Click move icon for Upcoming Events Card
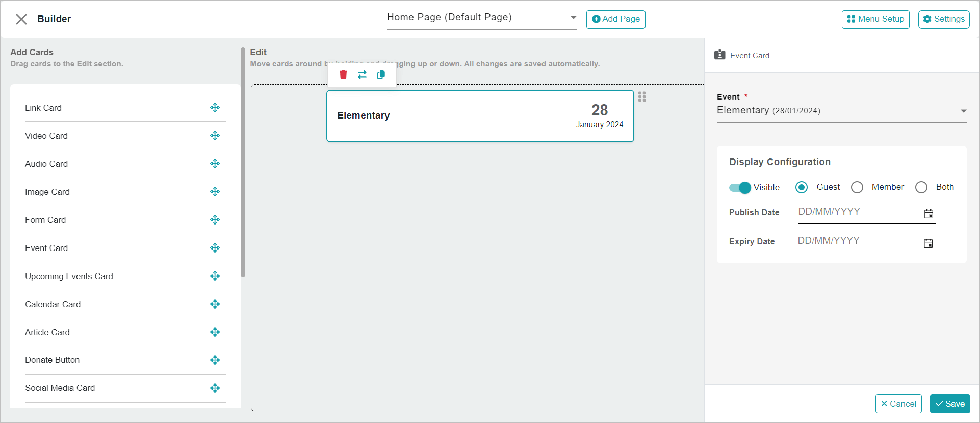 215,276
